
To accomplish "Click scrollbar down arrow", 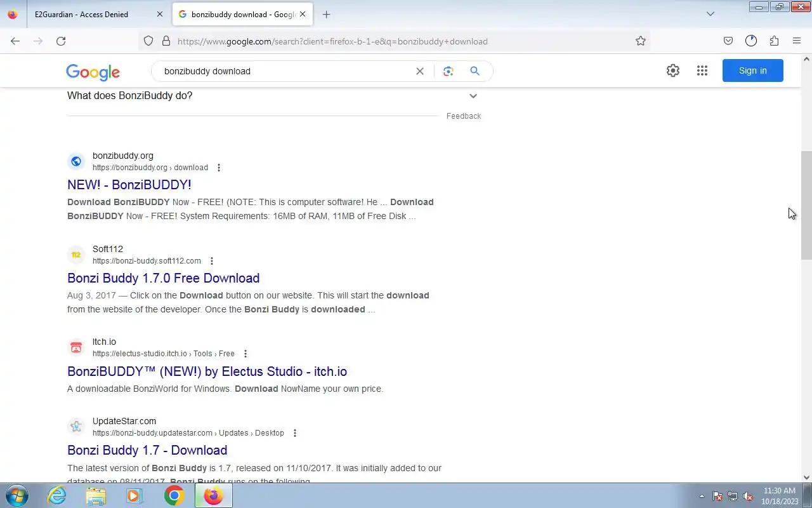I will click(x=806, y=478).
